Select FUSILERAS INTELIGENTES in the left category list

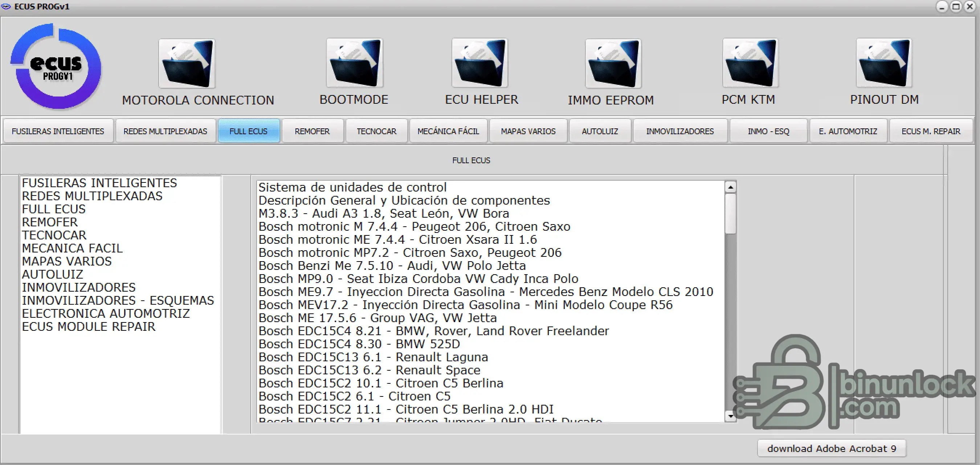pyautogui.click(x=100, y=183)
